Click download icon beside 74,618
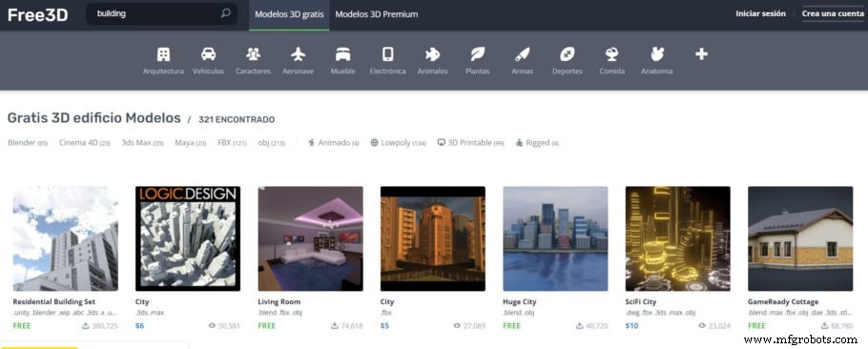Image resolution: width=868 pixels, height=349 pixels. (335, 326)
